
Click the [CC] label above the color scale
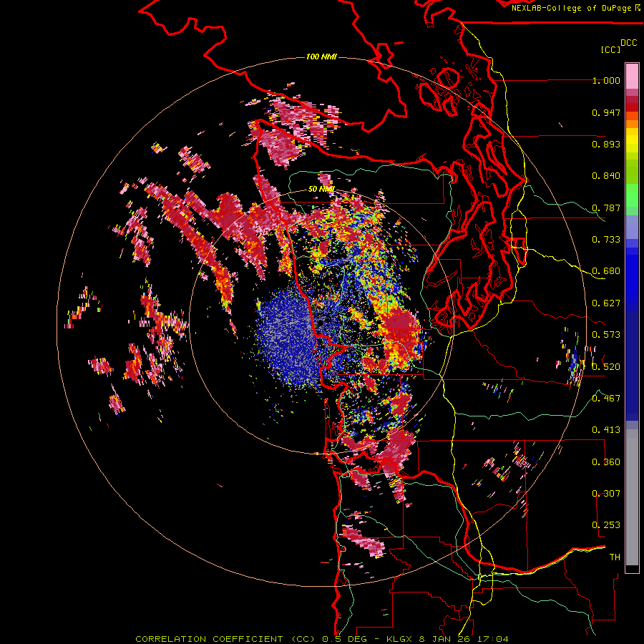click(x=610, y=49)
